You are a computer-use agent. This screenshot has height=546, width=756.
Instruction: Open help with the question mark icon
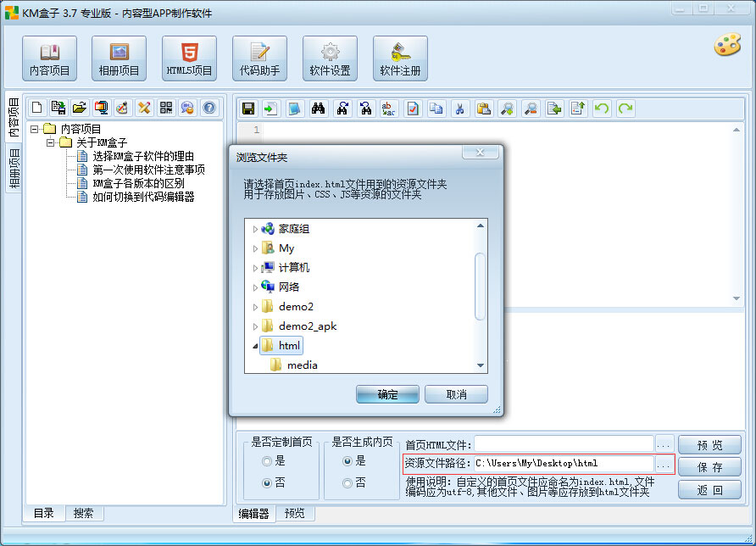[x=209, y=108]
